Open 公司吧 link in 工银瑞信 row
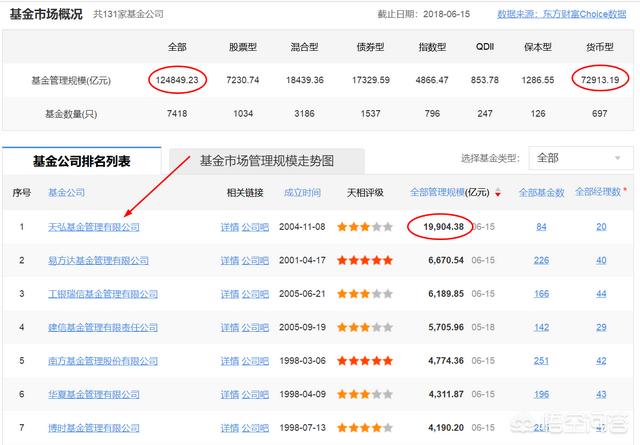Image resolution: width=640 pixels, height=445 pixels. point(255,294)
